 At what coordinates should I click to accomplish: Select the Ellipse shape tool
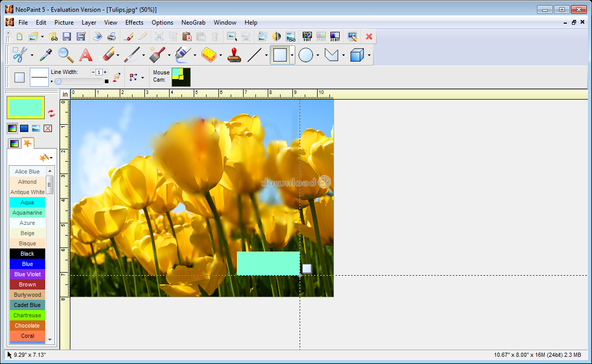[x=306, y=54]
